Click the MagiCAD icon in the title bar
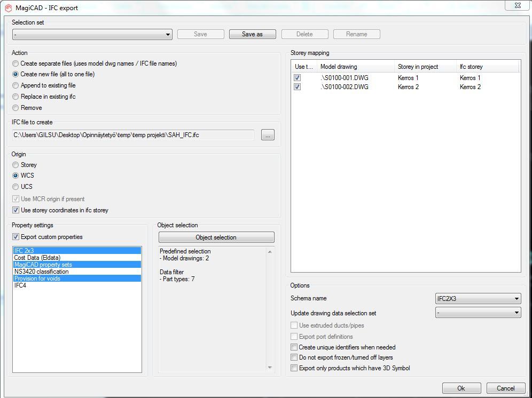Image resolution: width=532 pixels, height=398 pixels. tap(8, 8)
